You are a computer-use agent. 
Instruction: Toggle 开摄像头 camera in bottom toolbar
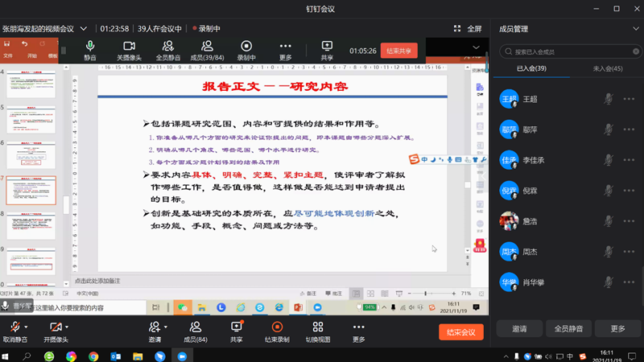click(55, 327)
